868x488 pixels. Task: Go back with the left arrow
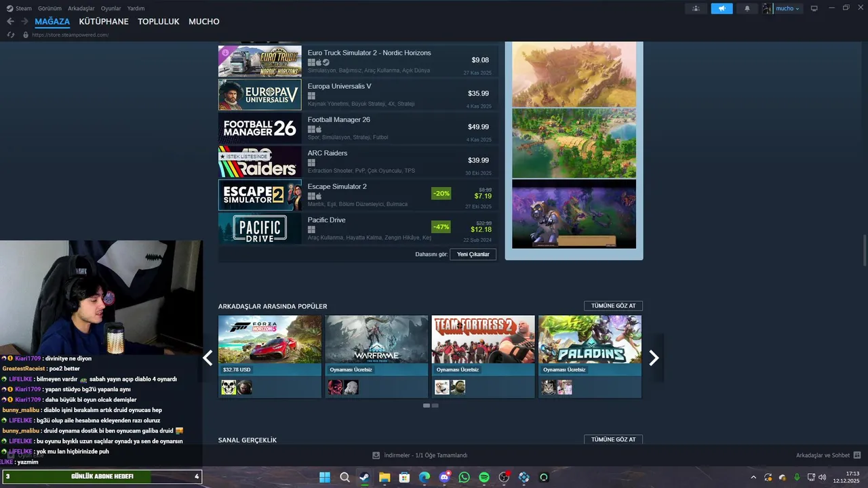10,22
